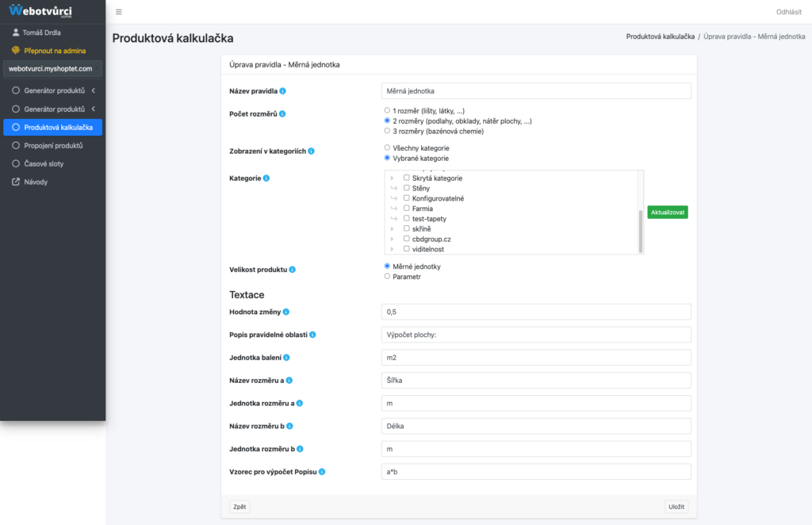The image size is (812, 525).
Task: Click info icon next to Hodnota změny
Action: click(285, 312)
